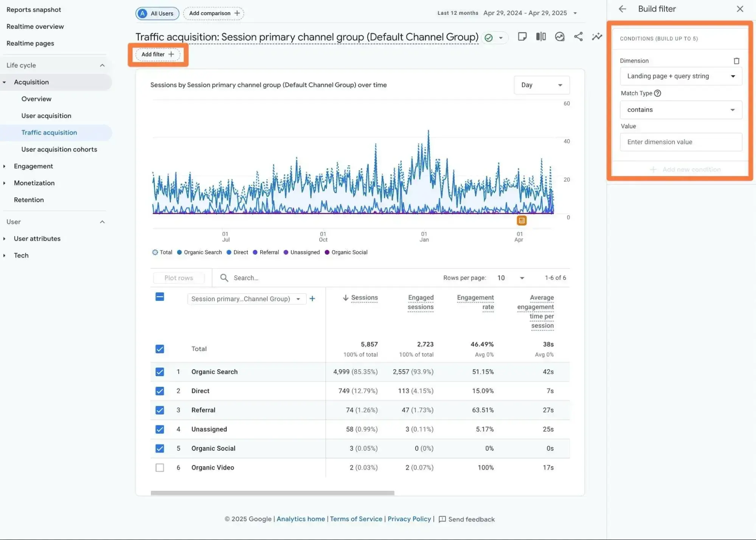Select Engagement in the left sidebar
Screen dimensions: 756x540
coord(33,166)
